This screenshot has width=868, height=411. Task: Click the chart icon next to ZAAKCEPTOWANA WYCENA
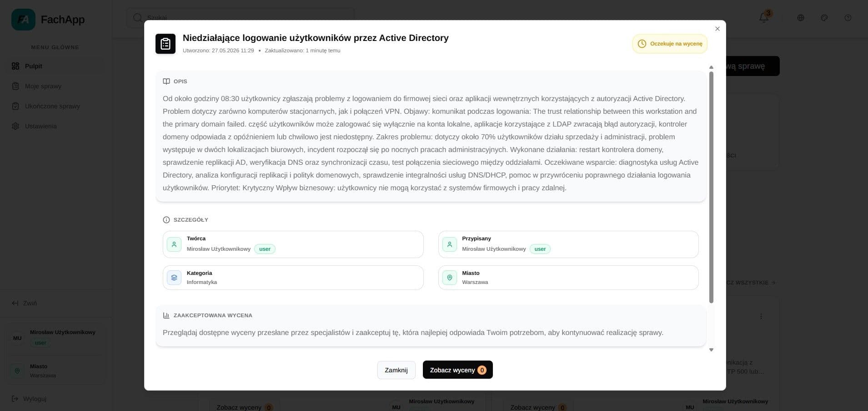pyautogui.click(x=166, y=315)
